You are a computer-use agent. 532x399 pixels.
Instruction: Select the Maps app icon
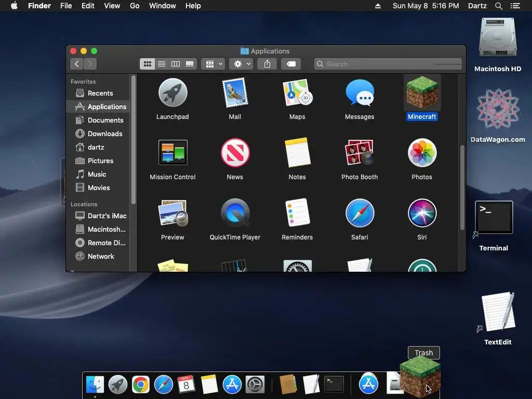tap(297, 92)
